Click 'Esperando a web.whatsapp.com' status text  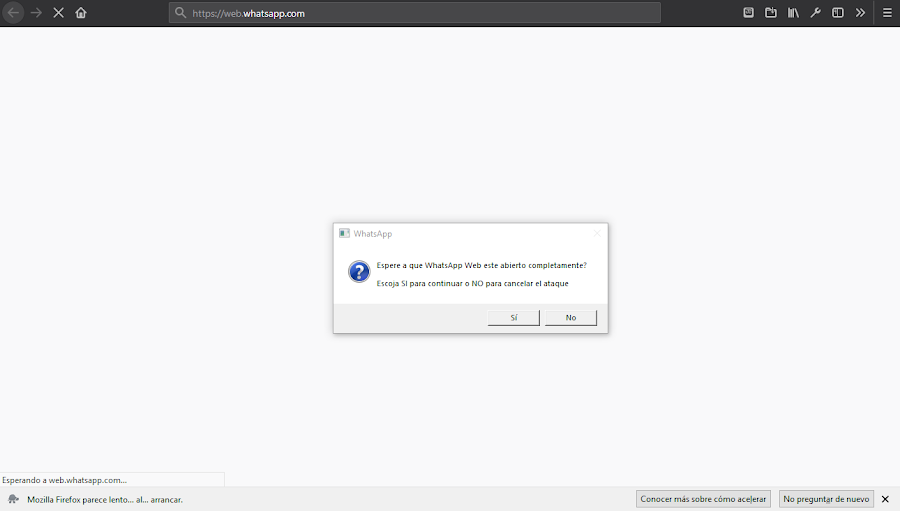tap(64, 480)
